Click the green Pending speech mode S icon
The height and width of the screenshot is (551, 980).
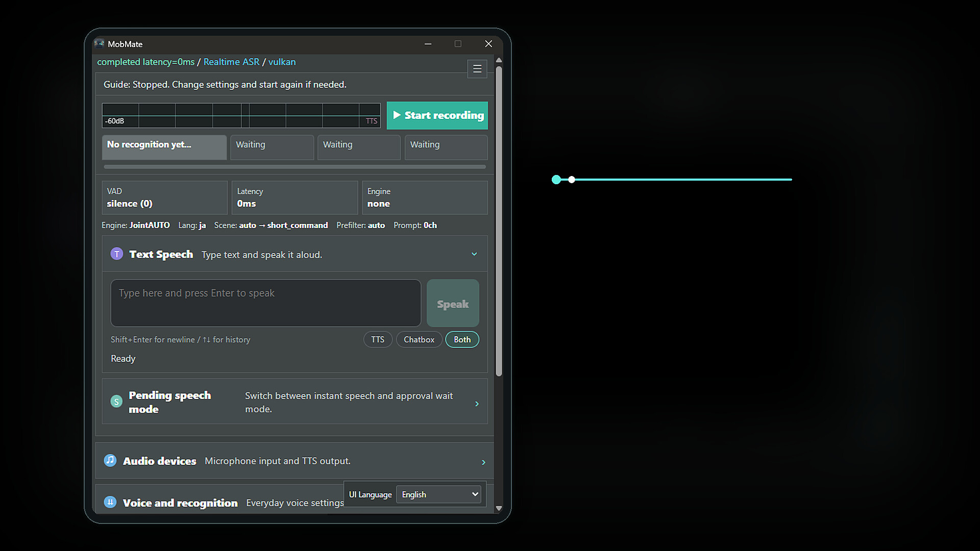[x=116, y=402]
